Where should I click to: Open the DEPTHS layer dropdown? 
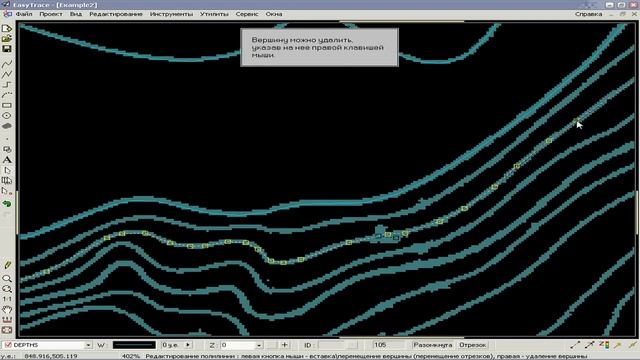(x=88, y=345)
